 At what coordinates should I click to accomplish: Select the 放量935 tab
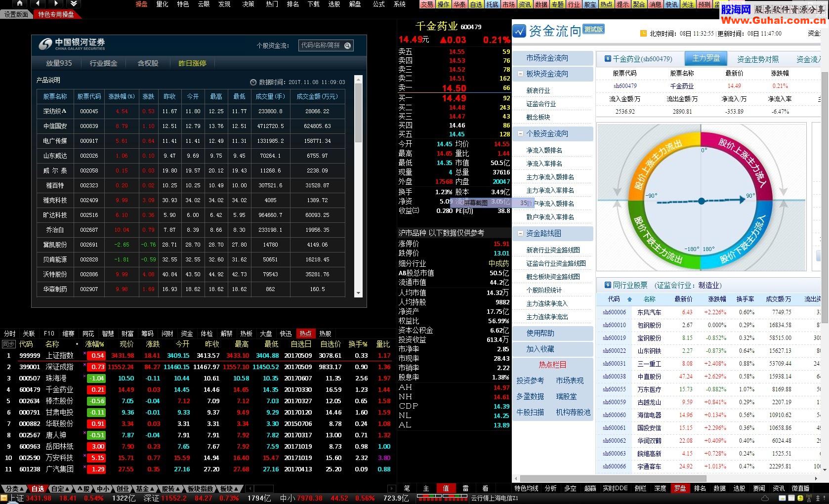point(59,63)
